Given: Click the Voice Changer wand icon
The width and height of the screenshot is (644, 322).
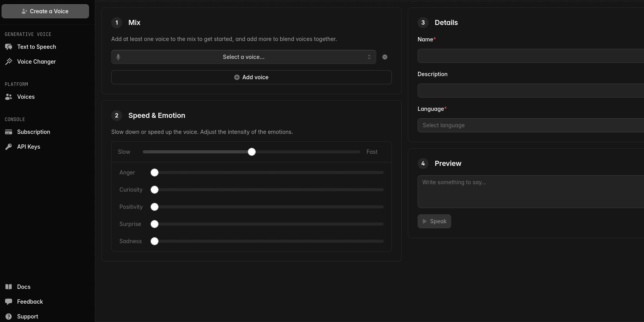Looking at the screenshot, I should click(x=9, y=62).
